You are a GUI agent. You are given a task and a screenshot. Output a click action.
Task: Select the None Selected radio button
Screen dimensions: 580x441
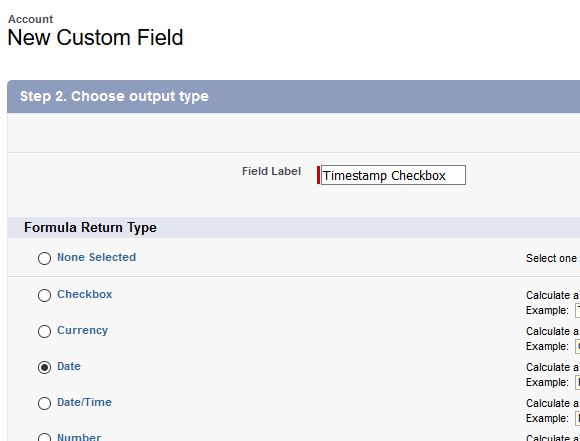[x=44, y=258]
